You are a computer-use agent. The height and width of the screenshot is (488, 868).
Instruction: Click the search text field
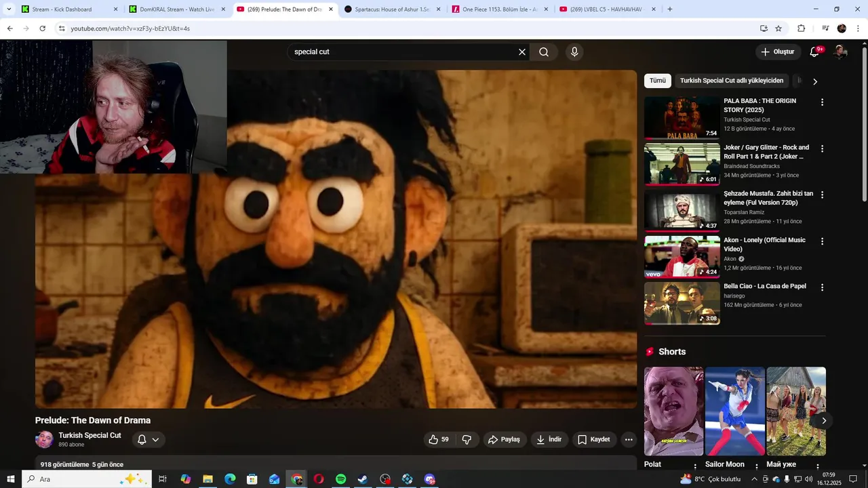pyautogui.click(x=403, y=52)
